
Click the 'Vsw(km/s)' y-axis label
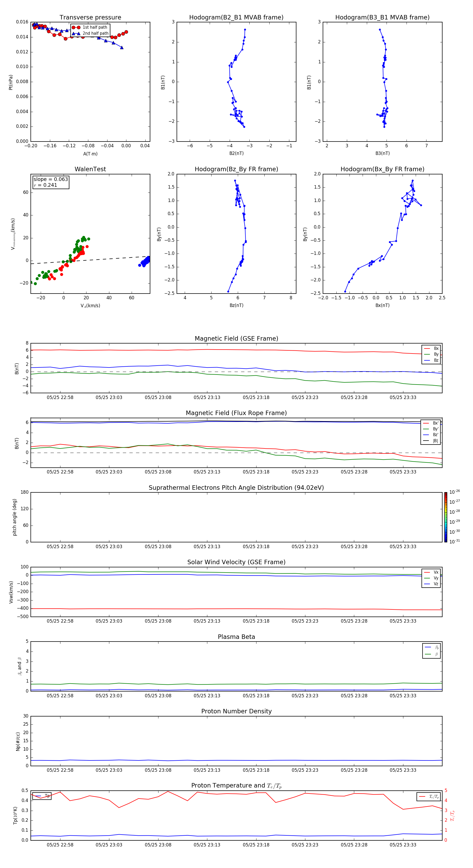[x=11, y=592]
